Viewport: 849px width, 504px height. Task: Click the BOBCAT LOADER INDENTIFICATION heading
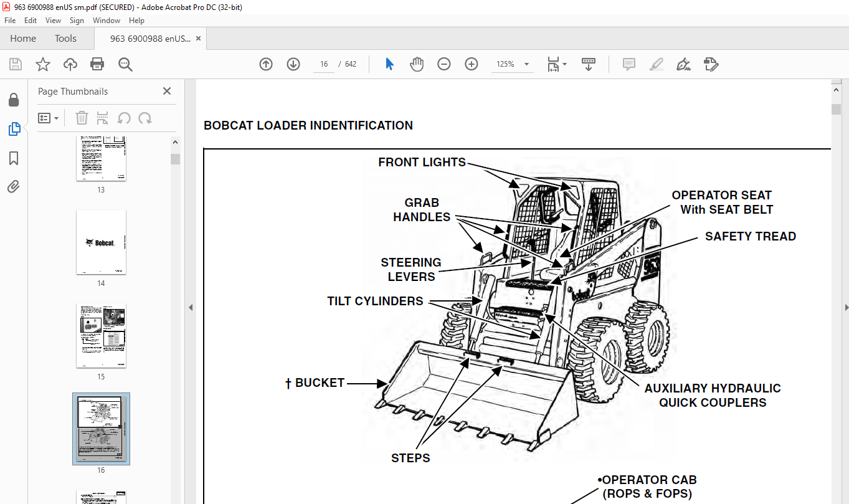pyautogui.click(x=308, y=125)
